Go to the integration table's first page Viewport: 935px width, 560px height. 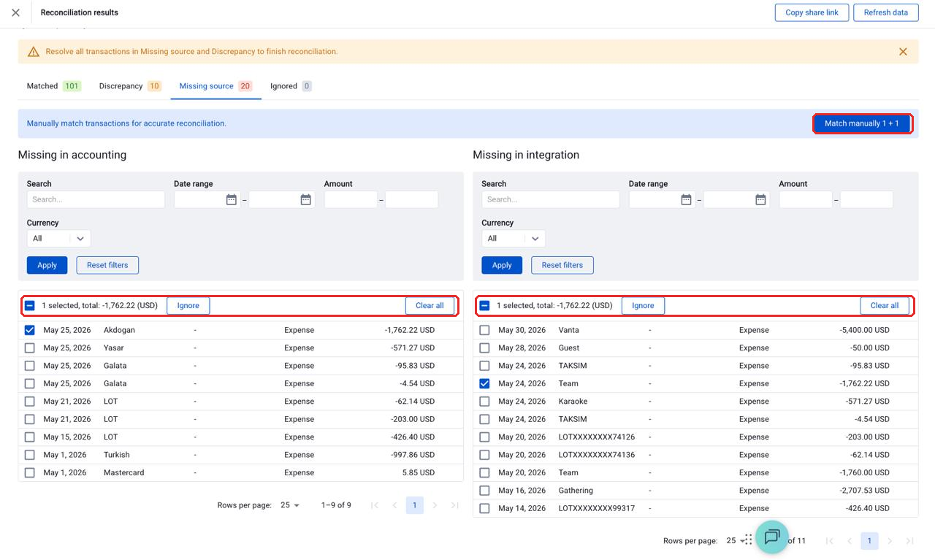(829, 541)
